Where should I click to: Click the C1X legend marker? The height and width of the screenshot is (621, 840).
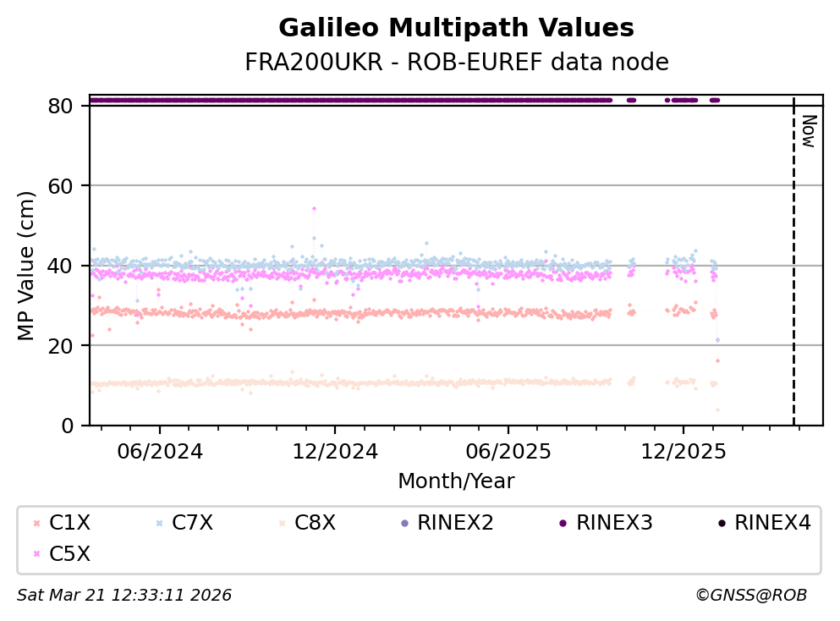[36, 524]
